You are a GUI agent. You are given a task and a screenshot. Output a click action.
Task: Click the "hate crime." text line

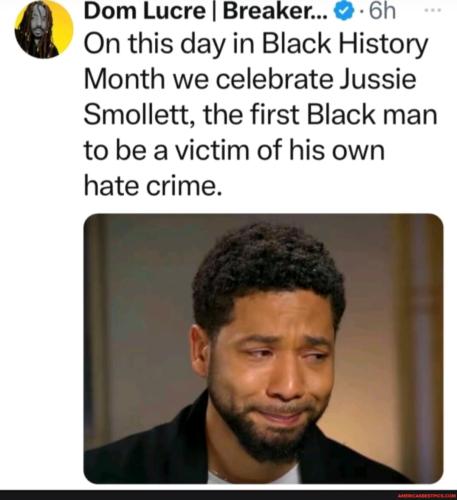(x=152, y=185)
